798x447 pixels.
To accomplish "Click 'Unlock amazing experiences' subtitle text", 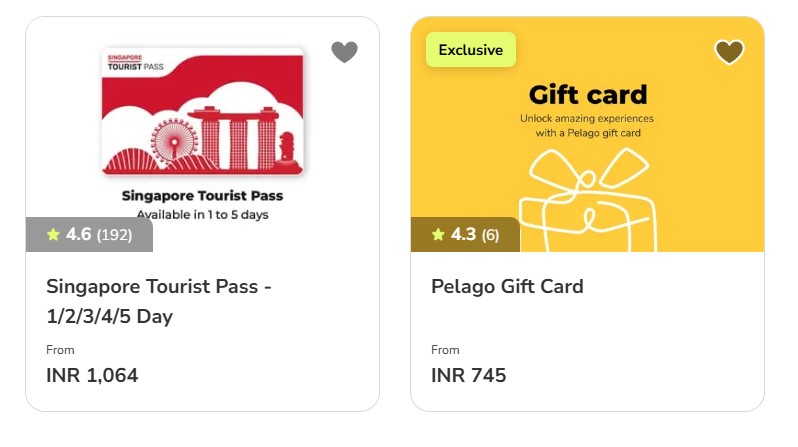I will pos(587,118).
